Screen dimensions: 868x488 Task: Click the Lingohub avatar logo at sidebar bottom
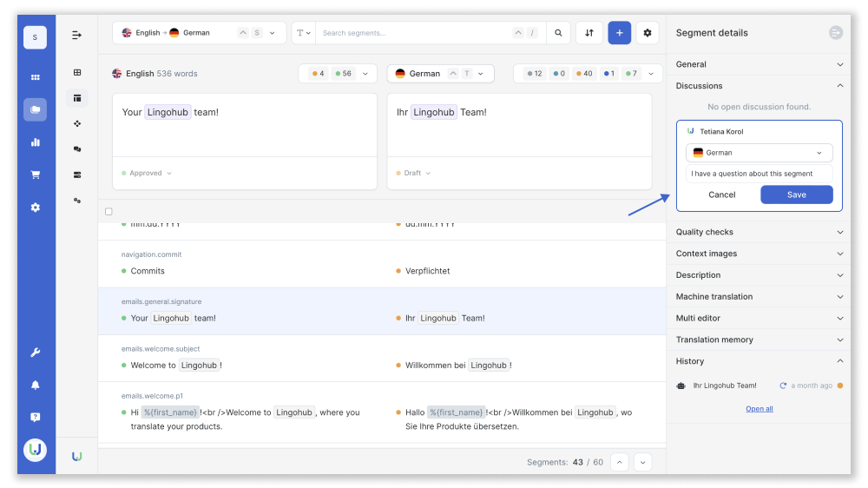[36, 450]
